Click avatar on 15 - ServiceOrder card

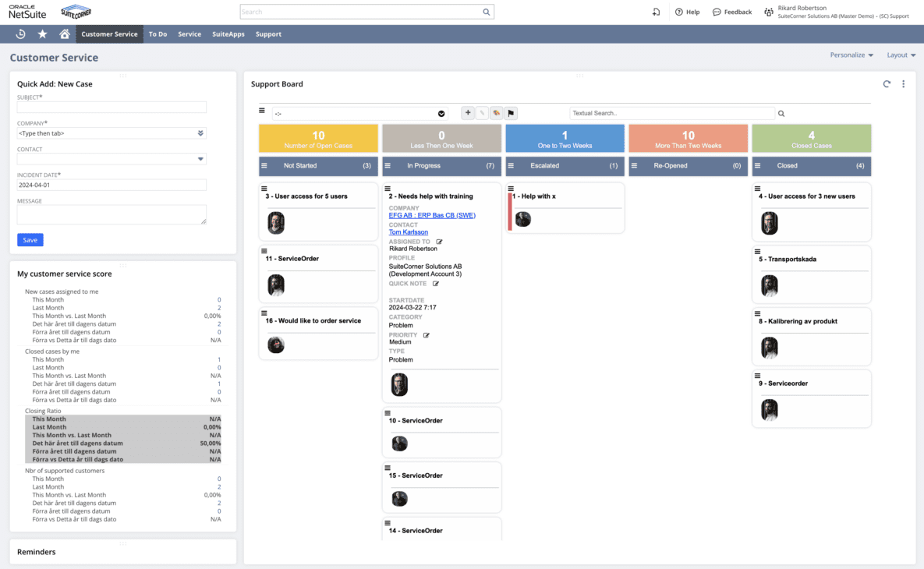pyautogui.click(x=399, y=499)
